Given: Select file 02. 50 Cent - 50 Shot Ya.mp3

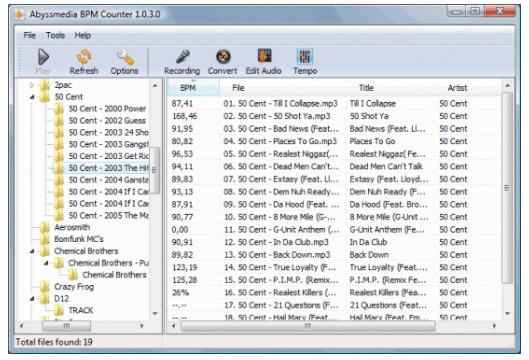Looking at the screenshot, I should [x=277, y=116].
